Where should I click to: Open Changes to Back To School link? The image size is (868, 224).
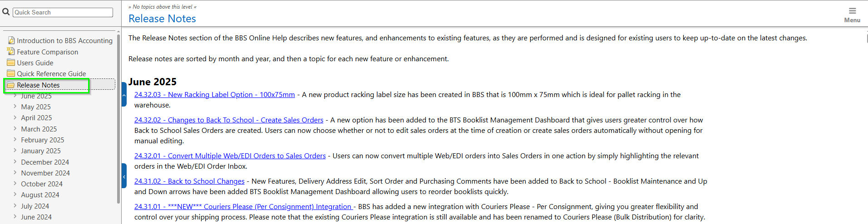click(228, 120)
